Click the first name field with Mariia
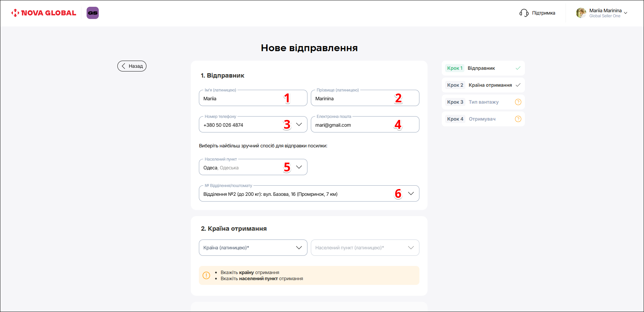Viewport: 644px width, 312px height. click(240, 99)
